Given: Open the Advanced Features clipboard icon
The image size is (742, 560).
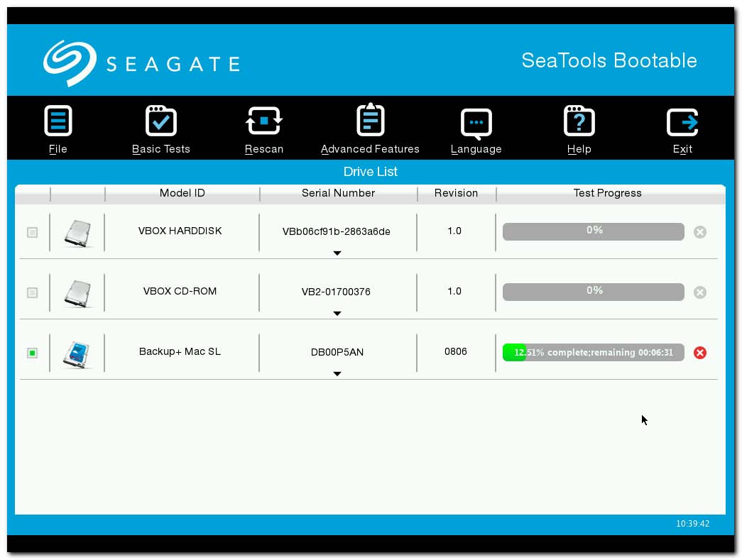Looking at the screenshot, I should point(370,120).
